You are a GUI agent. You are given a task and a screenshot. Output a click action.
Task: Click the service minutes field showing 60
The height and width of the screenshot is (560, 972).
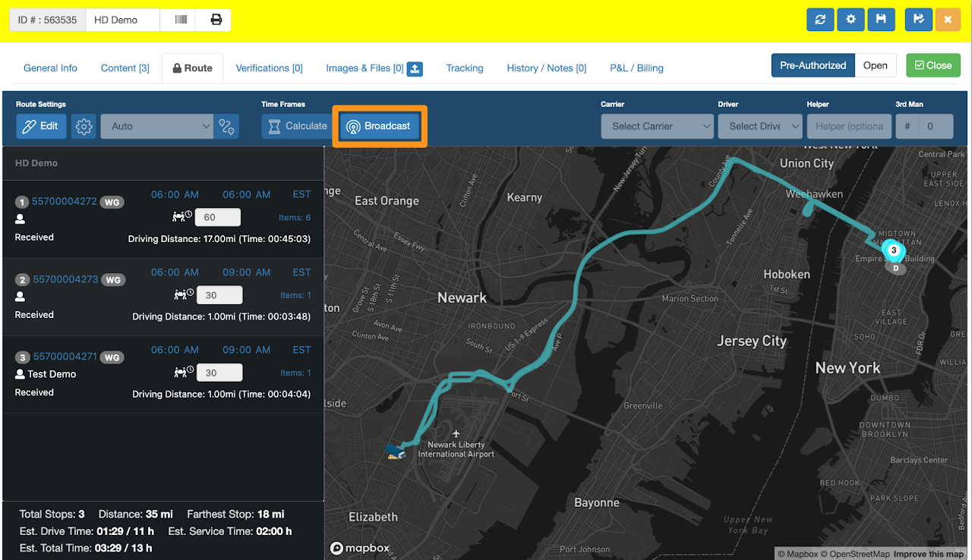[x=218, y=217]
